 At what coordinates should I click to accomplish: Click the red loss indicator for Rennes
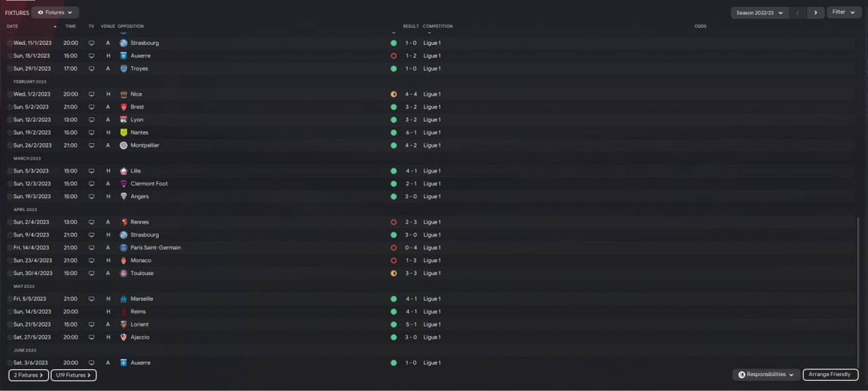coord(393,222)
